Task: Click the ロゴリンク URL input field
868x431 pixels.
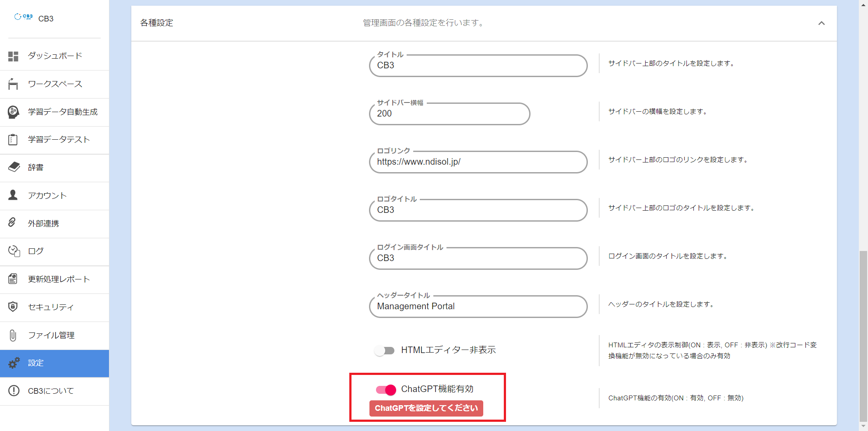Action: [x=478, y=162]
